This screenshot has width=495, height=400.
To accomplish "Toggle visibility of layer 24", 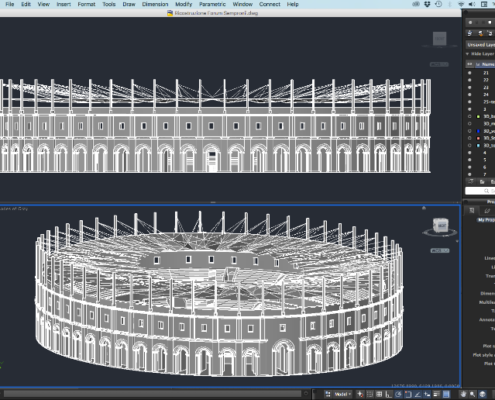I will point(470,95).
